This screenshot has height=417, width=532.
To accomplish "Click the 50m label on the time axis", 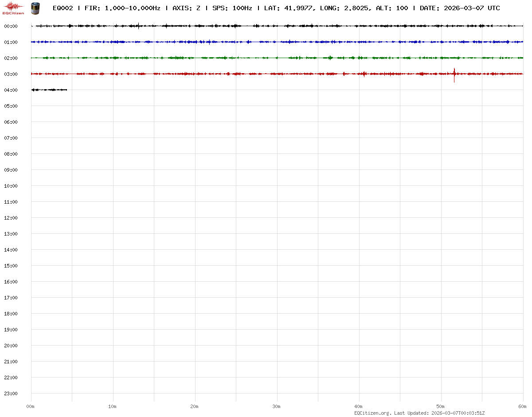I will (441, 406).
